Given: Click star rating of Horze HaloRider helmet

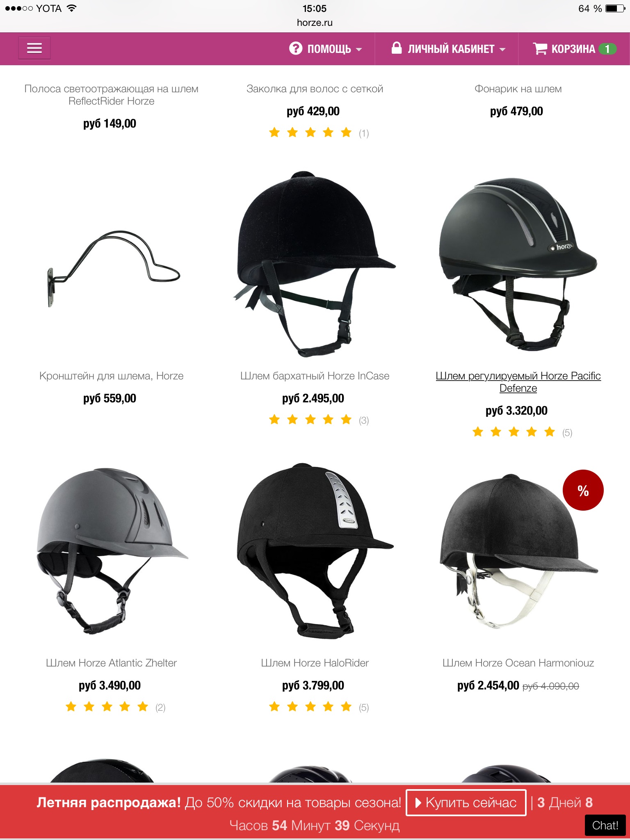Looking at the screenshot, I should (310, 707).
